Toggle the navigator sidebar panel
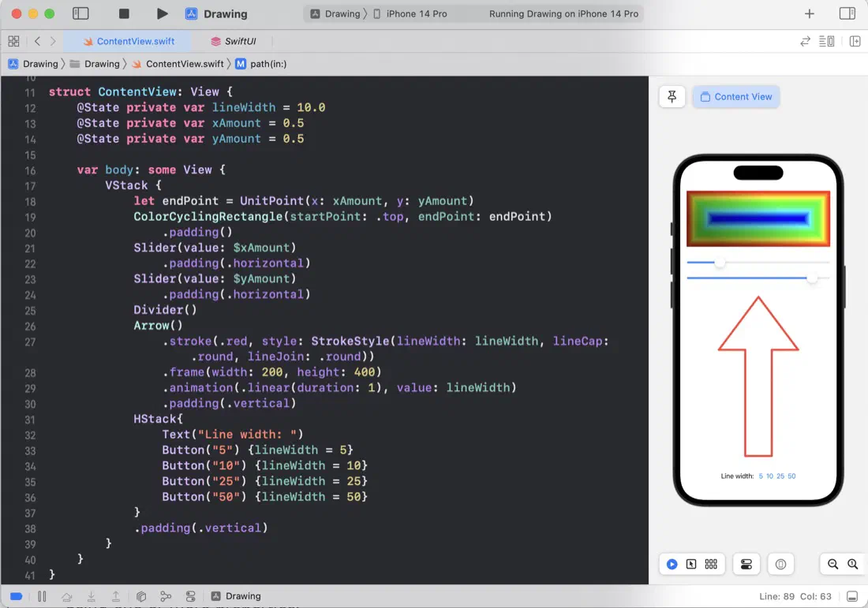Screen dimensions: 868x608 80,14
